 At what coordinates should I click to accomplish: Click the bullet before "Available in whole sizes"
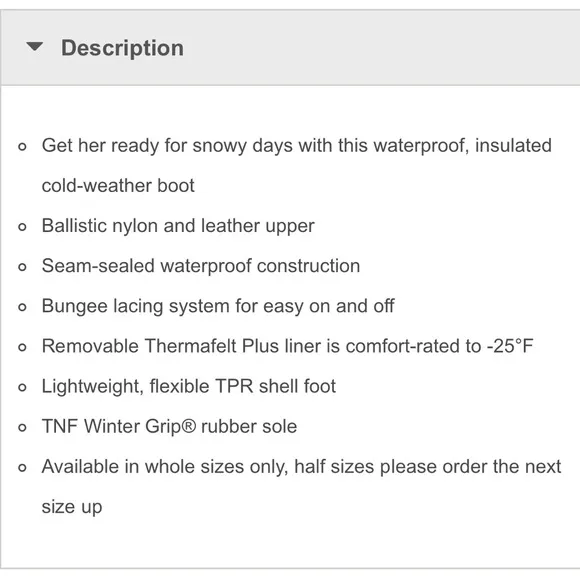tap(22, 468)
